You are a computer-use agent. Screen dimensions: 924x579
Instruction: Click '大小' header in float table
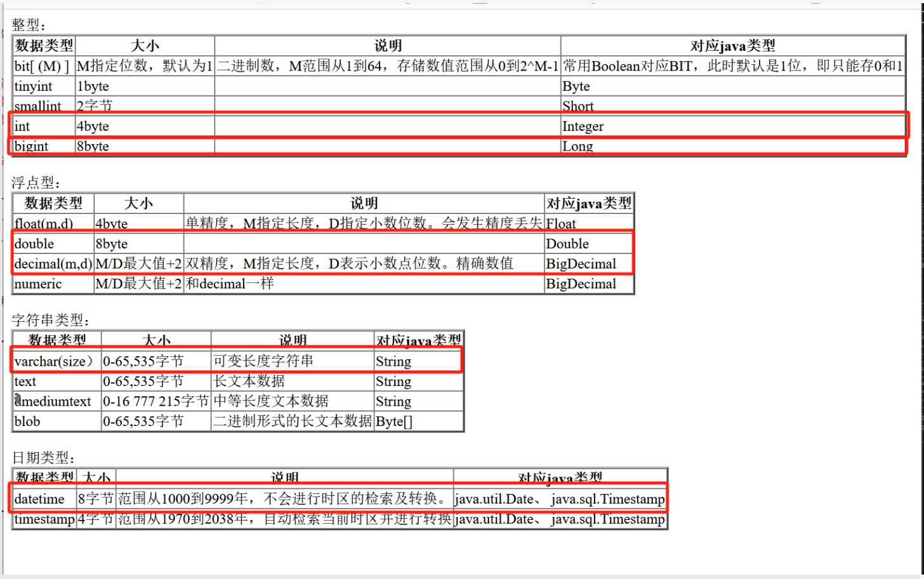click(x=139, y=203)
